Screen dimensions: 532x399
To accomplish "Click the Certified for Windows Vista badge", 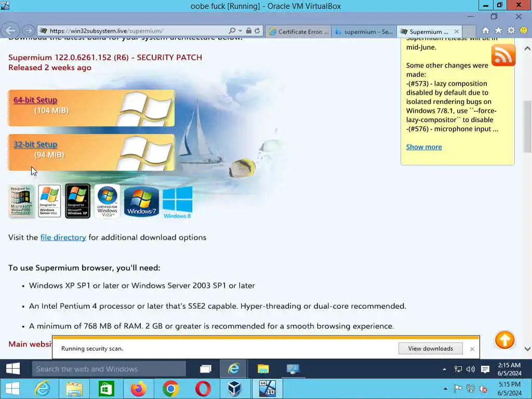I will [x=107, y=201].
